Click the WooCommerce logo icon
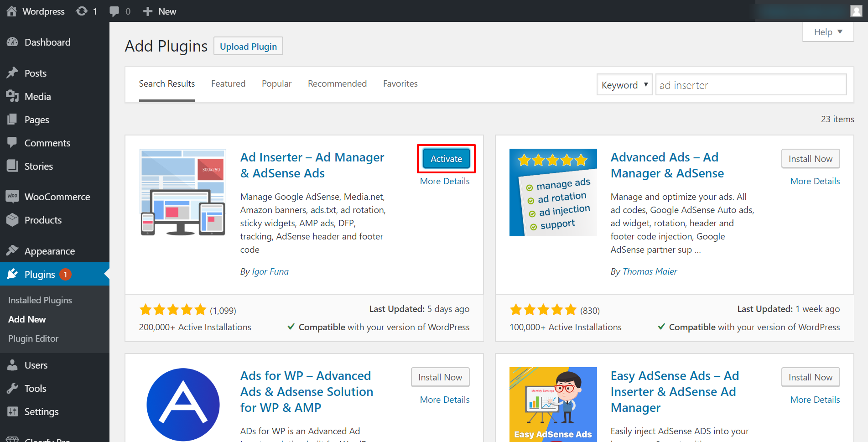Screen dimensions: 868x442 coord(12,196)
